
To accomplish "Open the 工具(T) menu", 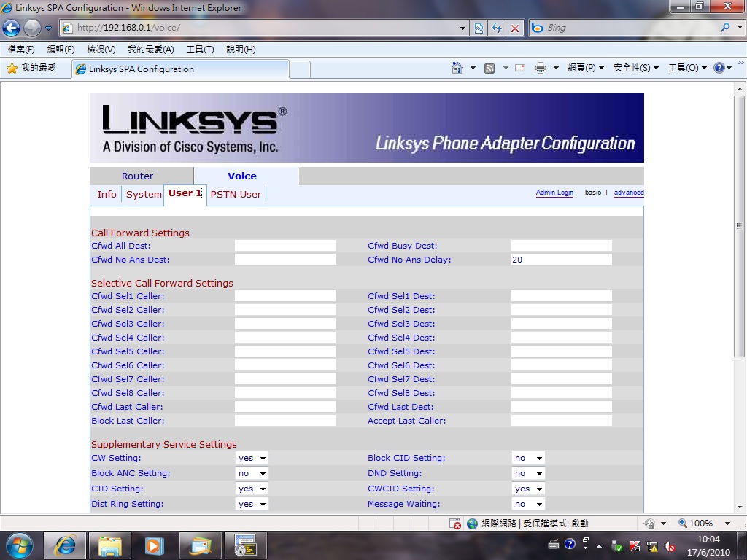I will [200, 50].
